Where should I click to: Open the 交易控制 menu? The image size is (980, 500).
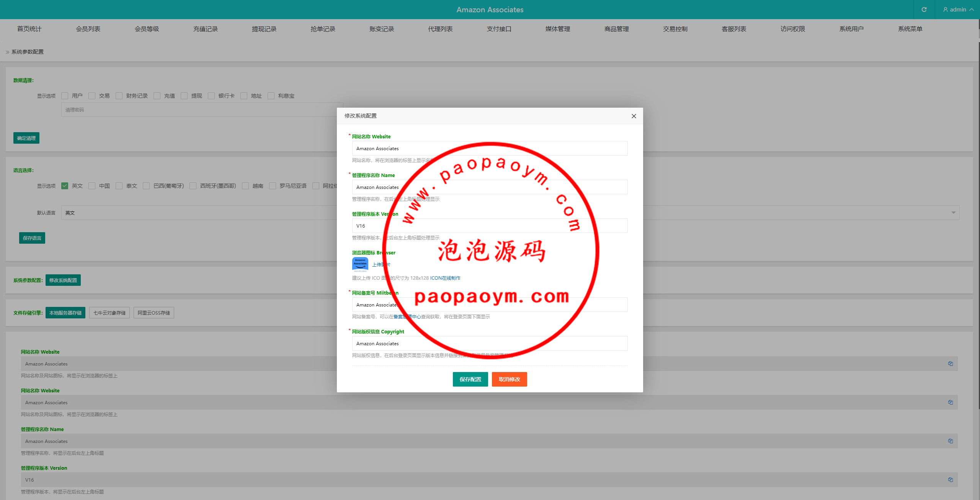click(675, 29)
